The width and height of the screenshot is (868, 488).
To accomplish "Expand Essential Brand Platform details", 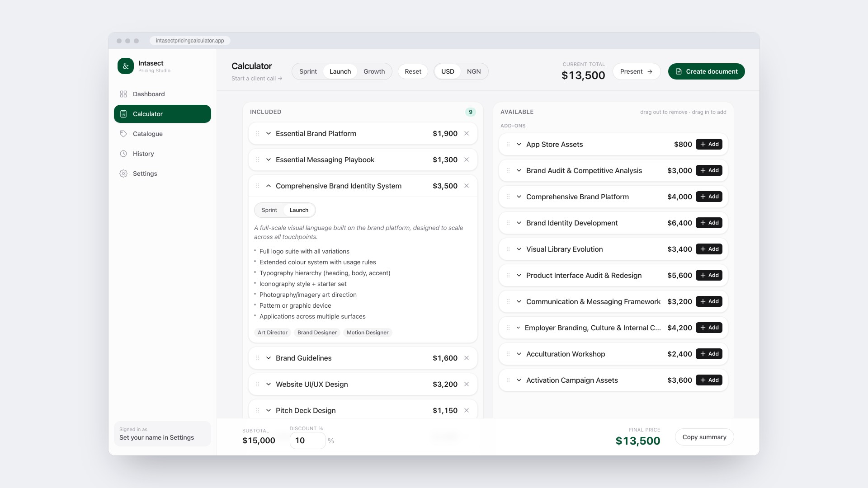I will click(x=269, y=133).
